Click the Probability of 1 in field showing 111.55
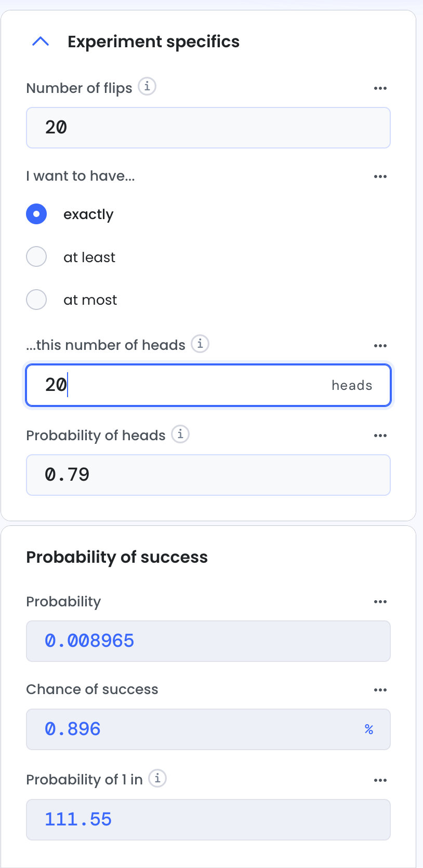Screen dimensions: 423x868 pyautogui.click(x=208, y=820)
